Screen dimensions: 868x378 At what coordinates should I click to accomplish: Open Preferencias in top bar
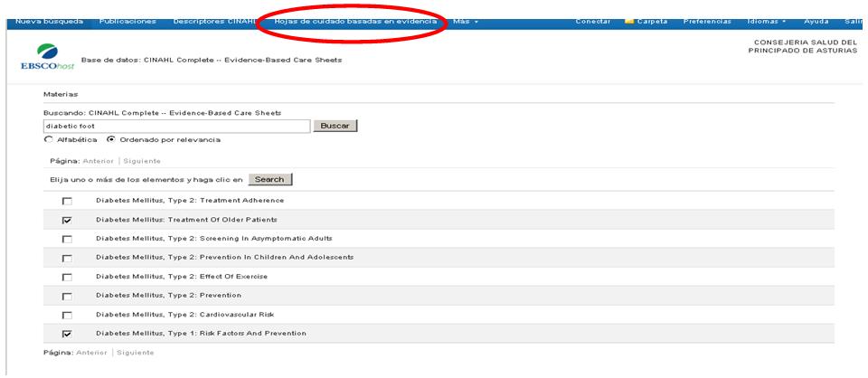(x=708, y=21)
